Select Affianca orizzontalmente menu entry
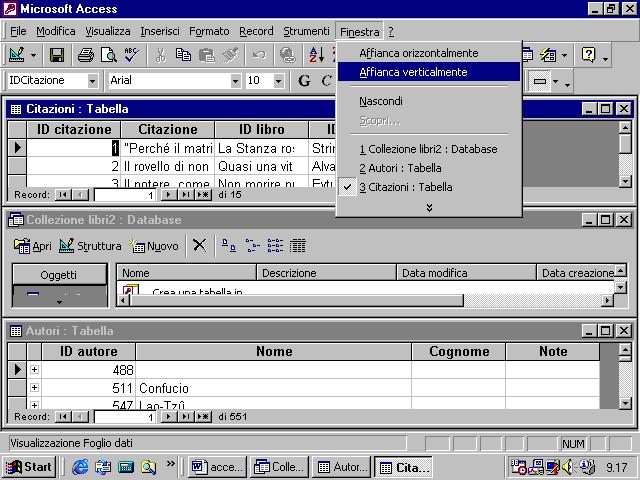 tap(429, 53)
